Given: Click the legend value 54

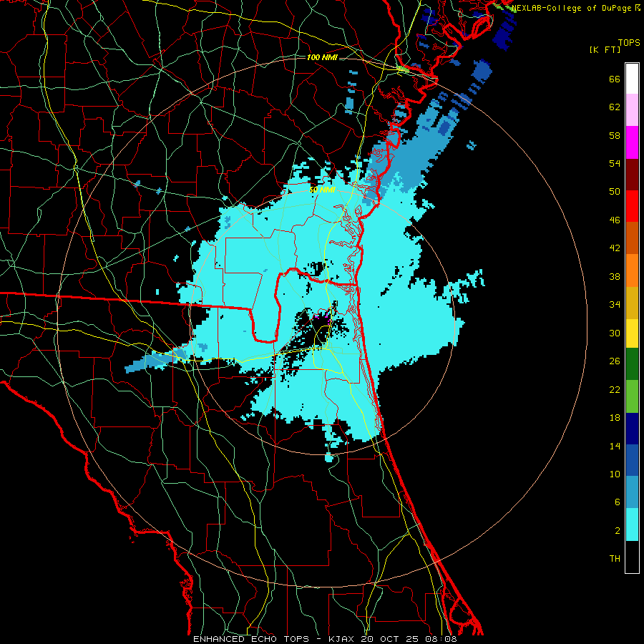Looking at the screenshot, I should point(615,163).
